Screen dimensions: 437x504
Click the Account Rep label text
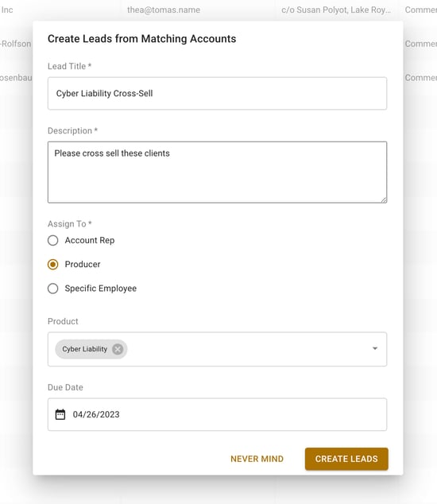click(x=90, y=240)
